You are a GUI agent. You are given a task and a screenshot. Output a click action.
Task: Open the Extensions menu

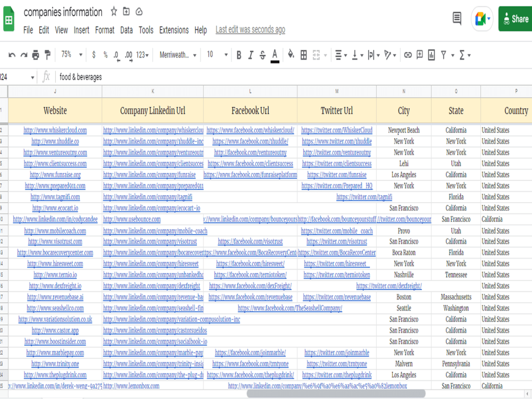pyautogui.click(x=174, y=30)
